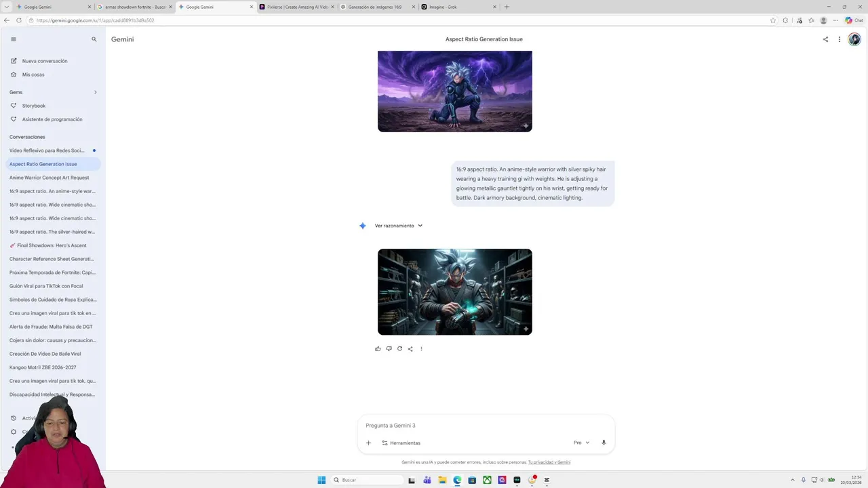
Task: Open Xbox app from taskbar
Action: pyautogui.click(x=487, y=480)
